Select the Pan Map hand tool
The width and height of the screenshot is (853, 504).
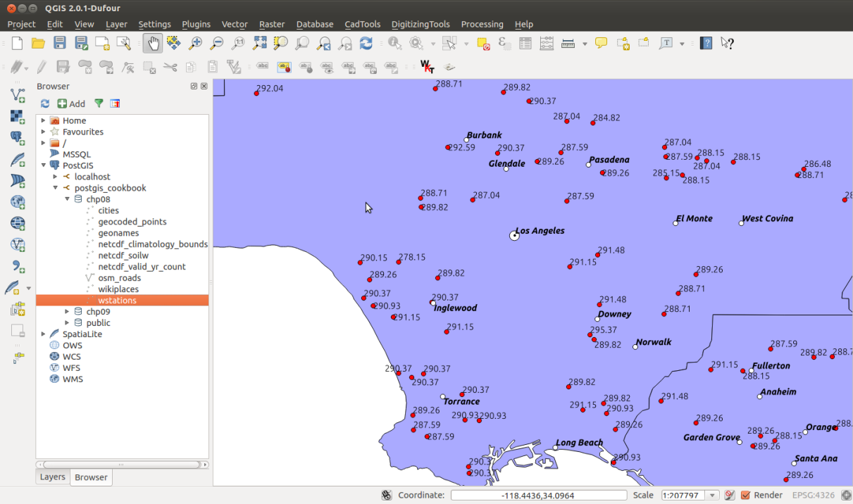(153, 44)
